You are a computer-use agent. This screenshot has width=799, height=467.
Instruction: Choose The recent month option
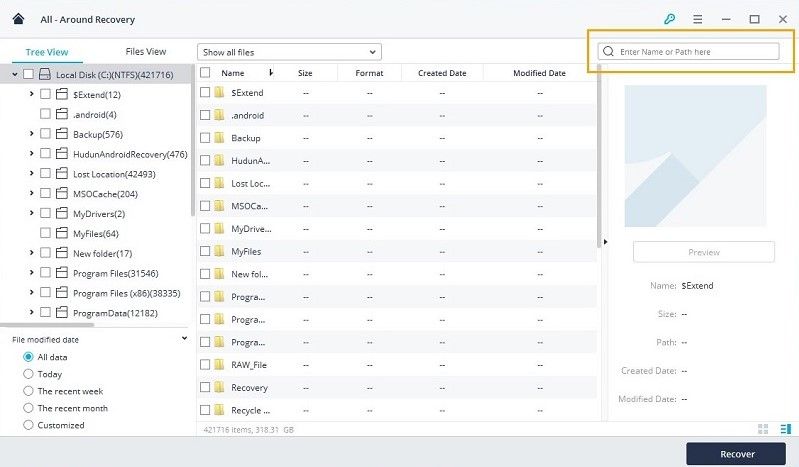(72, 408)
